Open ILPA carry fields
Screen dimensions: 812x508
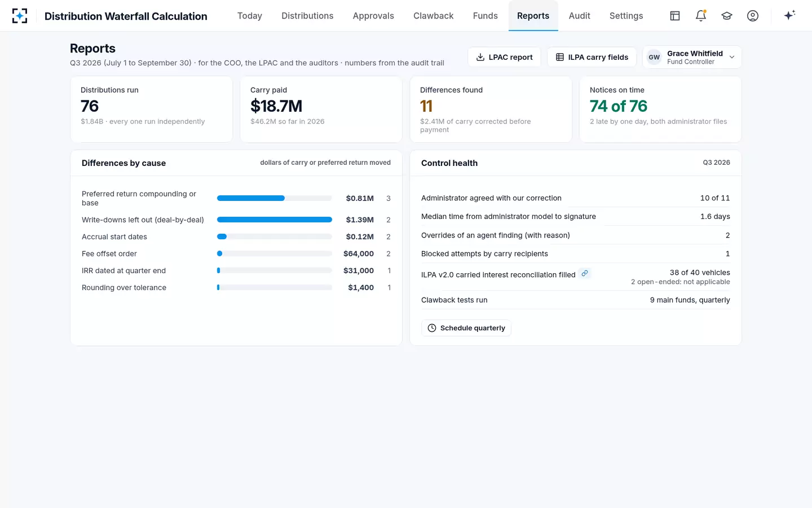click(x=592, y=57)
